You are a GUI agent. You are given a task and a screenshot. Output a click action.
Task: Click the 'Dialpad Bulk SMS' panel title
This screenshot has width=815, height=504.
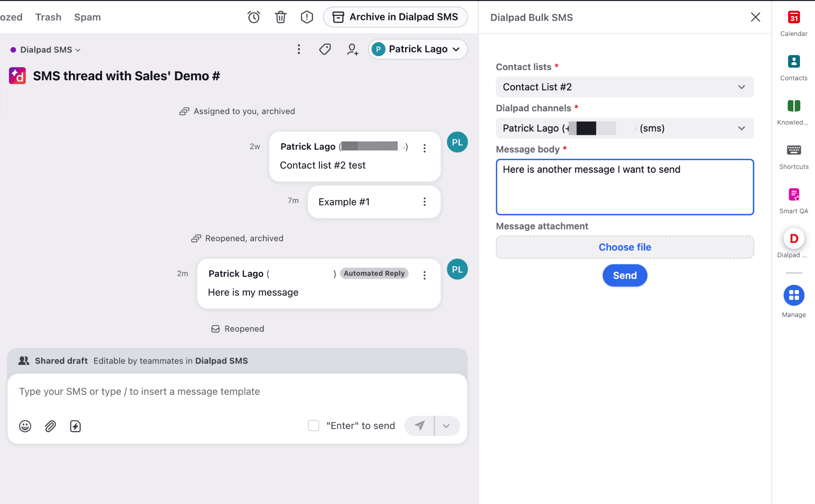point(531,18)
